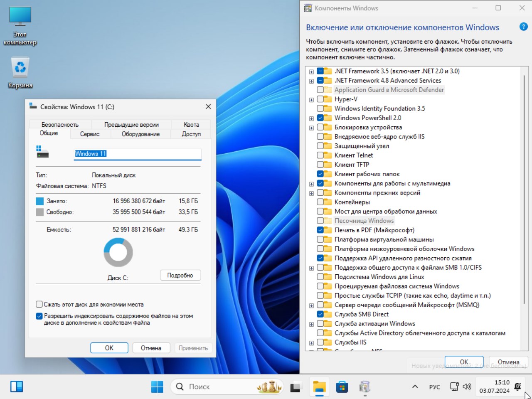This screenshot has width=532, height=399.
Task: Click the Подробно button
Action: coord(180,275)
